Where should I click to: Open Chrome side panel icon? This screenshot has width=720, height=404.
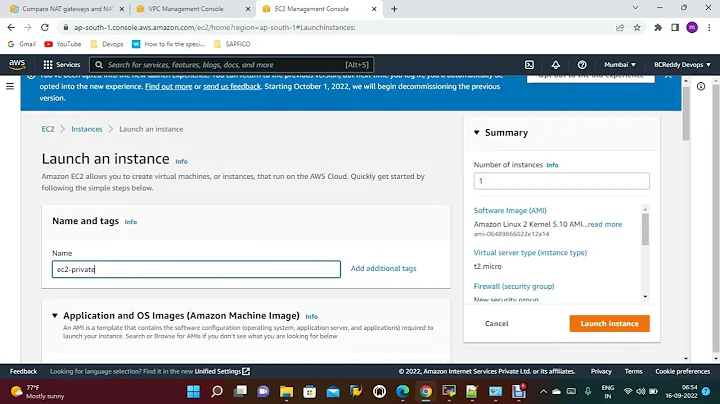pyautogui.click(x=675, y=28)
